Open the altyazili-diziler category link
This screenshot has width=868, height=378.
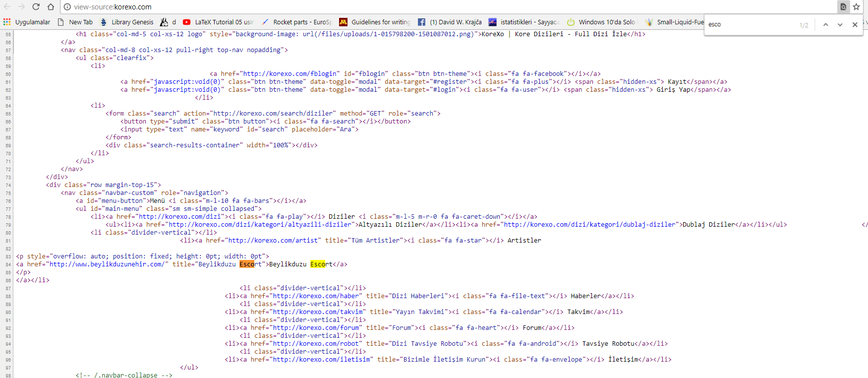coord(260,224)
